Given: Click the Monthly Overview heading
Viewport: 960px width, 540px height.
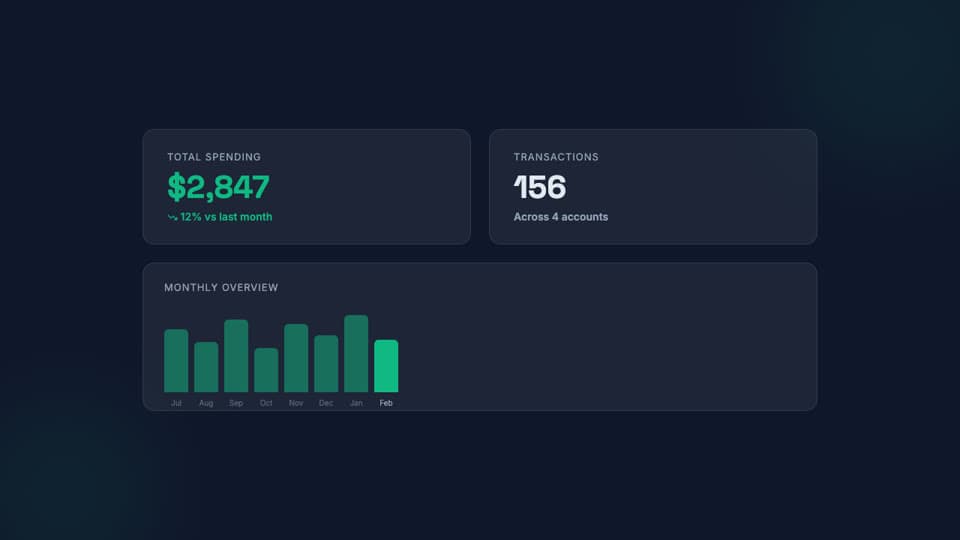Looking at the screenshot, I should click(221, 287).
